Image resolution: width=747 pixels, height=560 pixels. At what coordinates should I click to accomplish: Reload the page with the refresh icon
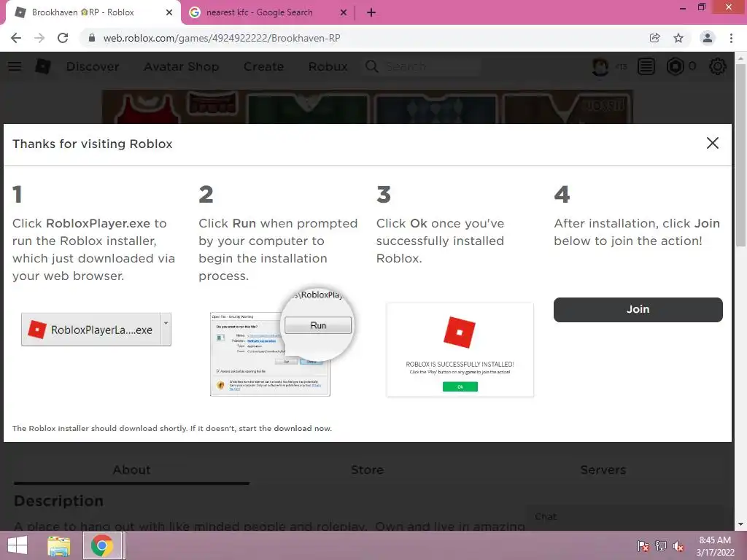[x=63, y=38]
